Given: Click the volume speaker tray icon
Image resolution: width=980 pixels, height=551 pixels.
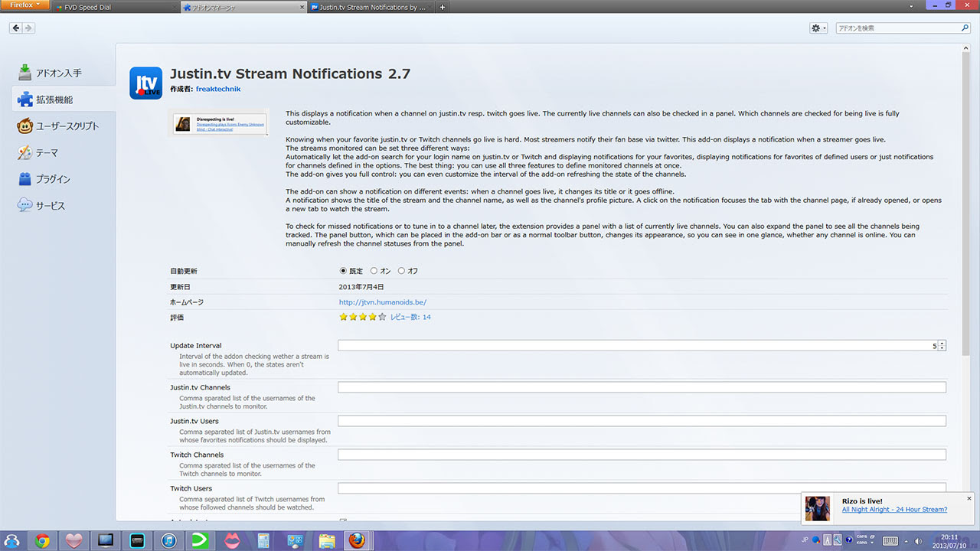Looking at the screenshot, I should click(x=918, y=541).
